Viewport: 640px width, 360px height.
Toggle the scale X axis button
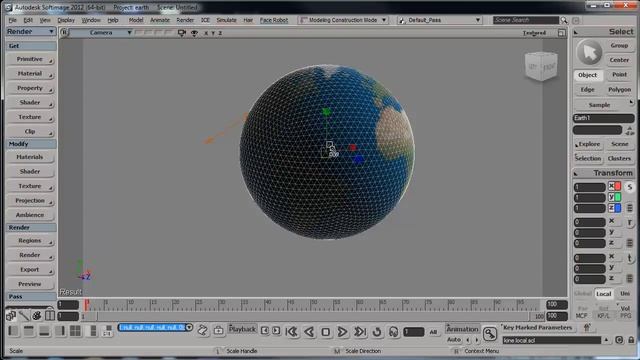(615, 187)
